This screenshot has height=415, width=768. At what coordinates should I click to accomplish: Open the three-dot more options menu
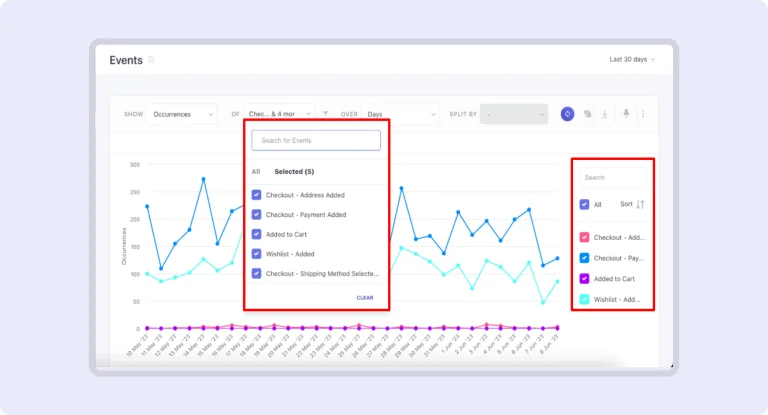click(x=642, y=114)
